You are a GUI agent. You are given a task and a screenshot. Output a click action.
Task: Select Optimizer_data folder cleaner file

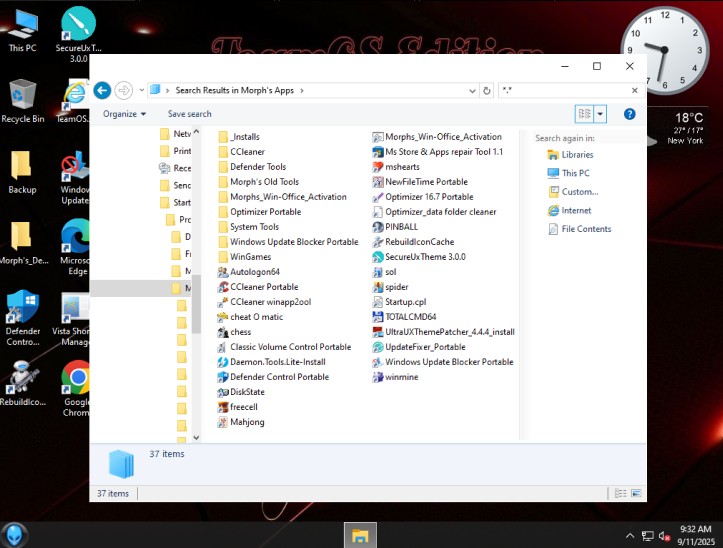(434, 212)
